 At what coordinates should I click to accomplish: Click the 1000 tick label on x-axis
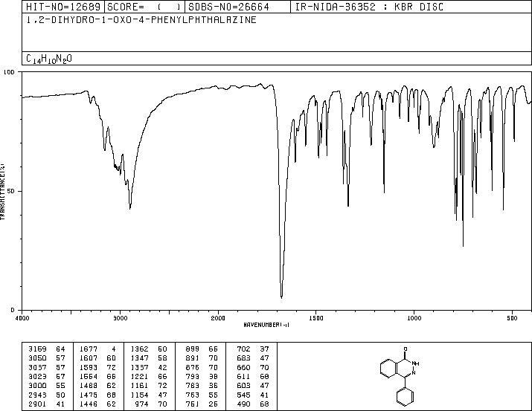(414, 318)
